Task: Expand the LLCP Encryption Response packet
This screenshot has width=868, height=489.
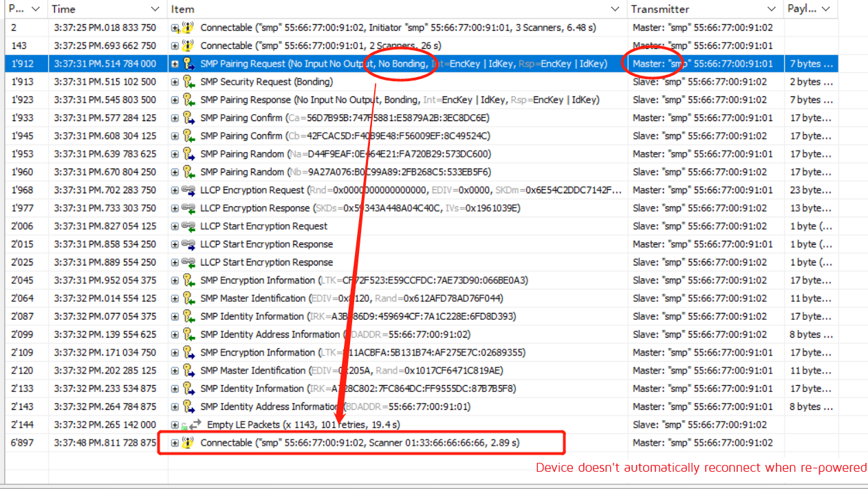Action: click(173, 208)
